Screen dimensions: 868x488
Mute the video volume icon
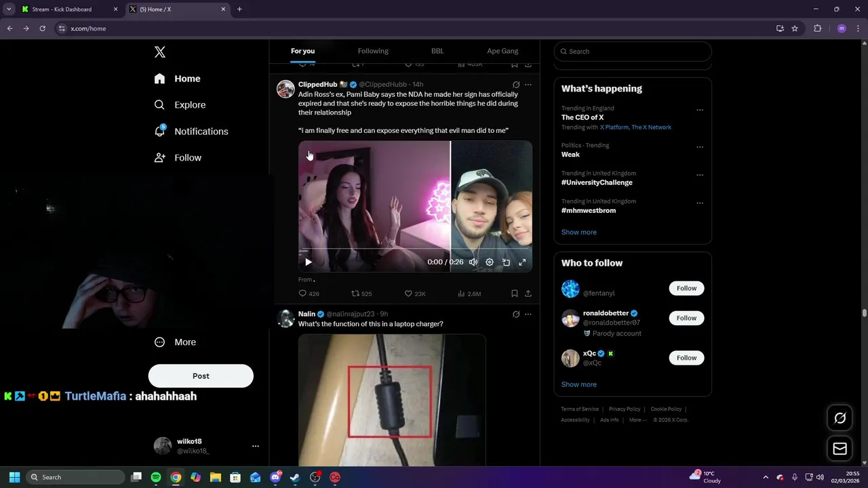(x=473, y=262)
